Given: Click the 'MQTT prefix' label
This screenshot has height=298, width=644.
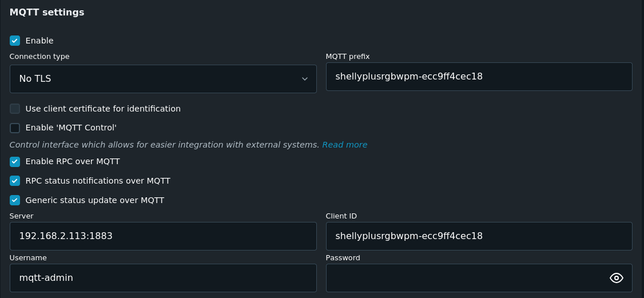Looking at the screenshot, I should tap(348, 57).
